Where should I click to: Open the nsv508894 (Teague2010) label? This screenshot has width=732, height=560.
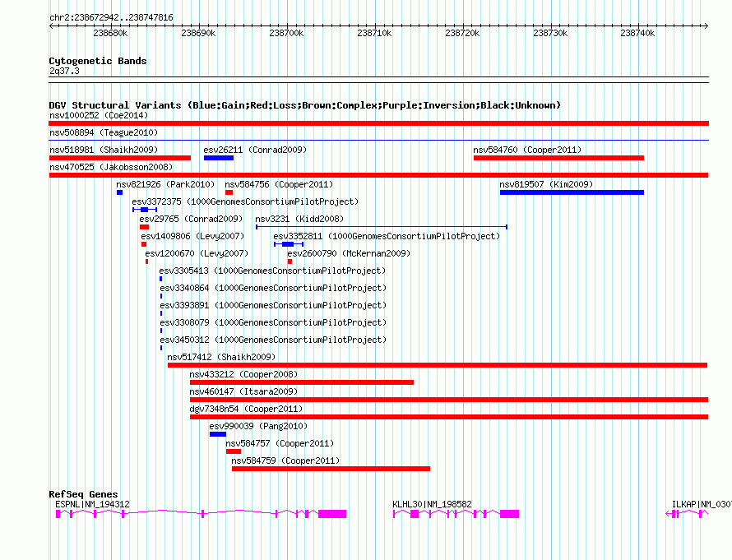pyautogui.click(x=104, y=132)
